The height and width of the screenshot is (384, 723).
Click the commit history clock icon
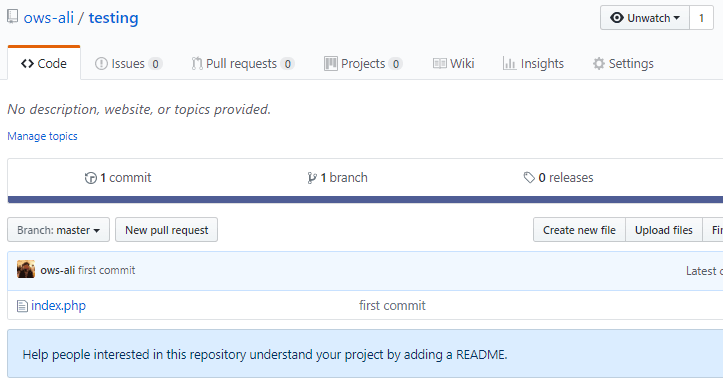point(90,178)
